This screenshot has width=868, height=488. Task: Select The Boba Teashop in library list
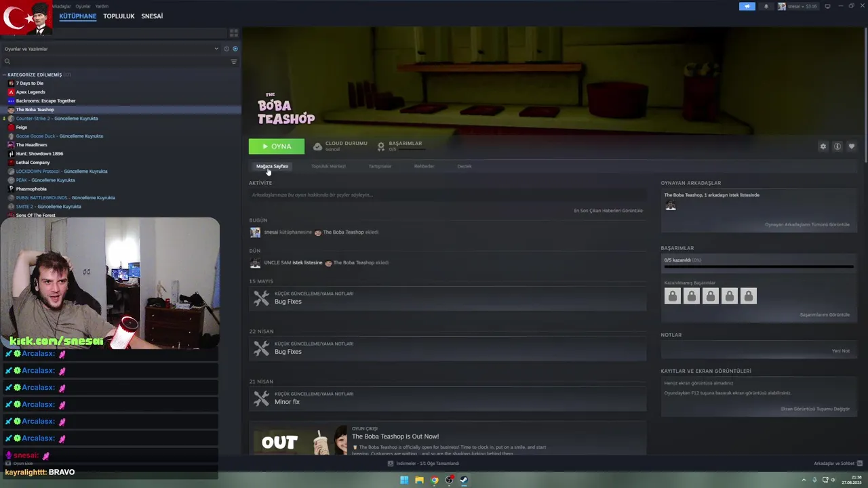click(35, 110)
